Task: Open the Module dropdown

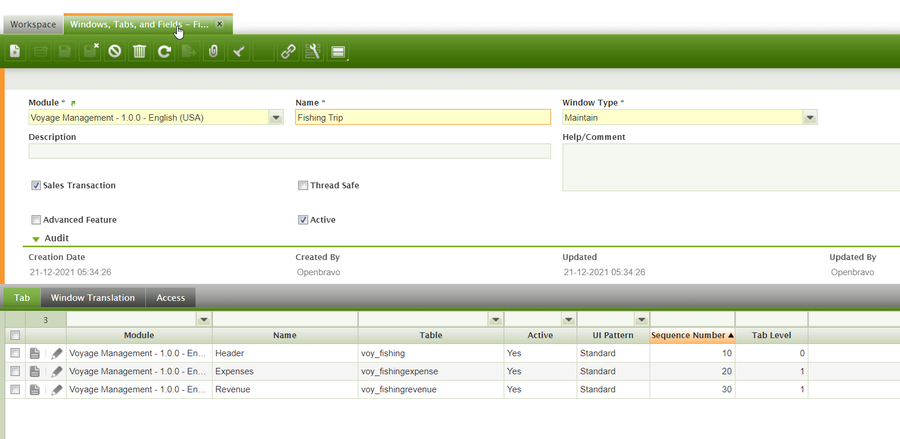Action: coord(276,118)
